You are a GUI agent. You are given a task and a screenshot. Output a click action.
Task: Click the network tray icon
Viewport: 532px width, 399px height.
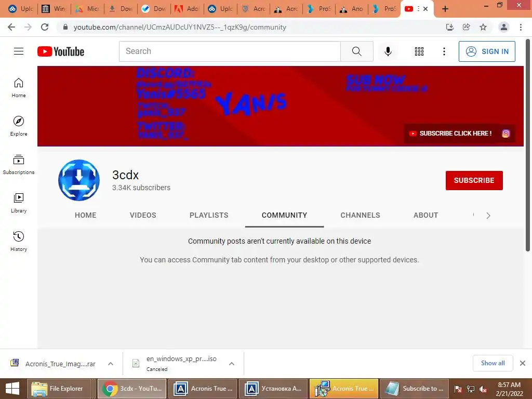(x=471, y=389)
